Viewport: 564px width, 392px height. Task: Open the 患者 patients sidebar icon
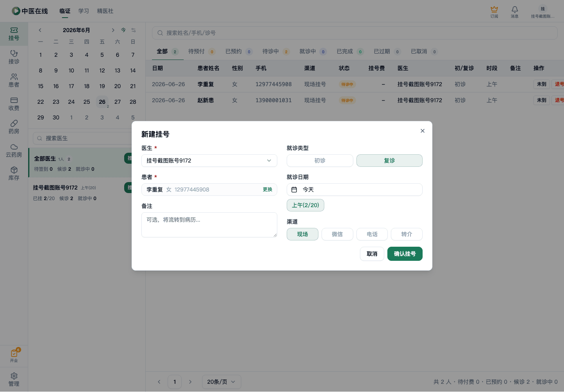[x=14, y=81]
